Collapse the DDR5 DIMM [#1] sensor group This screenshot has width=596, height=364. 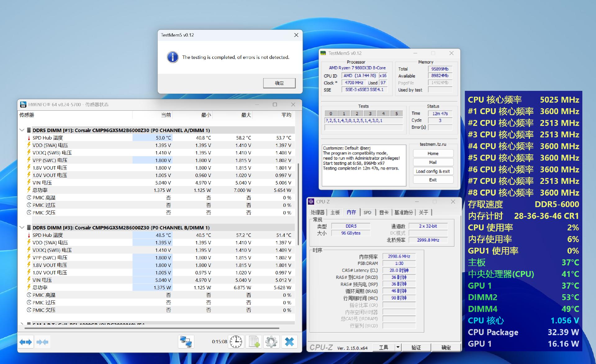click(x=22, y=130)
